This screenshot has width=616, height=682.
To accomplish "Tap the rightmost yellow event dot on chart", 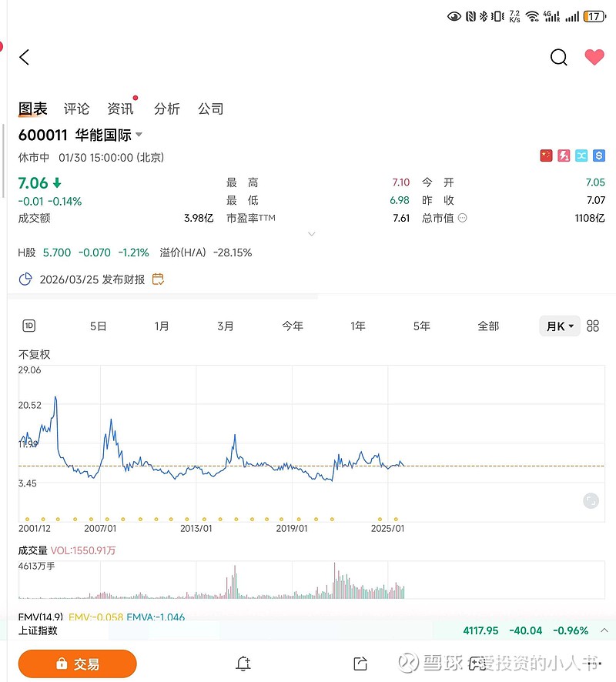I will (x=396, y=519).
